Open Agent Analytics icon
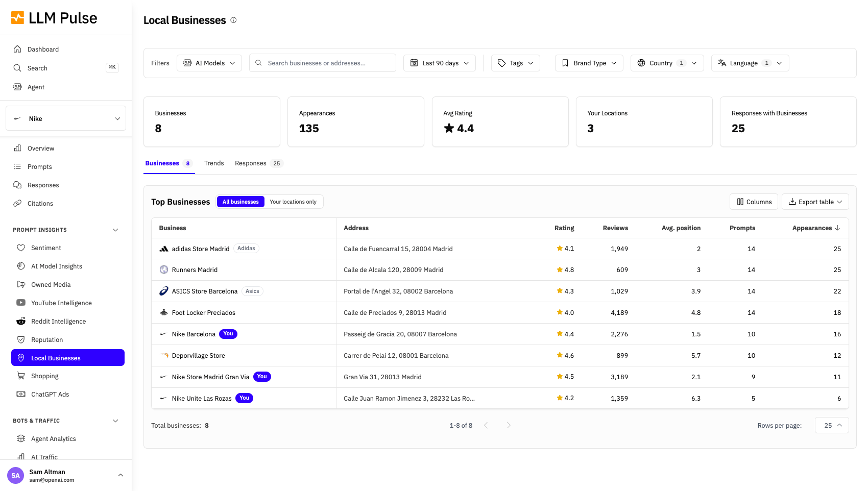The image size is (868, 491). 21,438
